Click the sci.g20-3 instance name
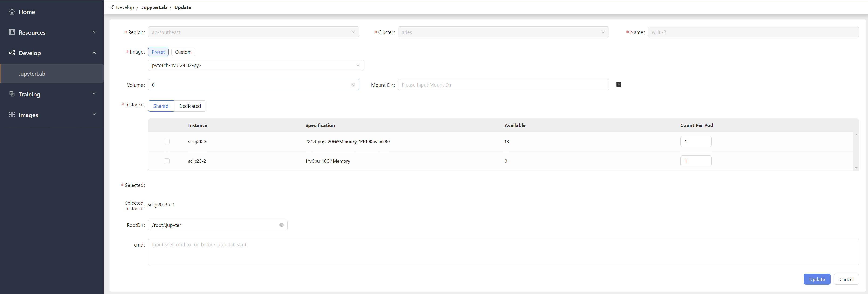The image size is (868, 294). click(x=197, y=142)
